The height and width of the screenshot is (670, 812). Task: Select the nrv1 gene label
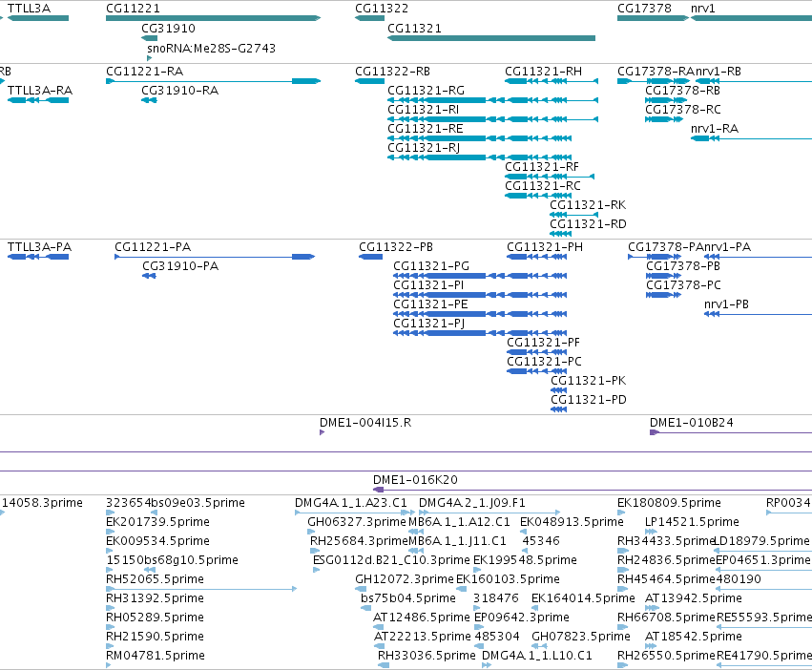tap(702, 9)
